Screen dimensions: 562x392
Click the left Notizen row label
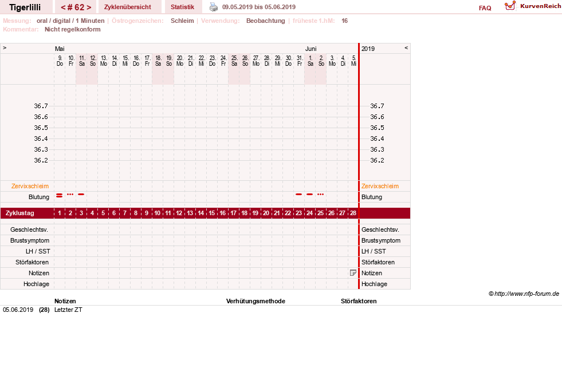[x=39, y=273]
